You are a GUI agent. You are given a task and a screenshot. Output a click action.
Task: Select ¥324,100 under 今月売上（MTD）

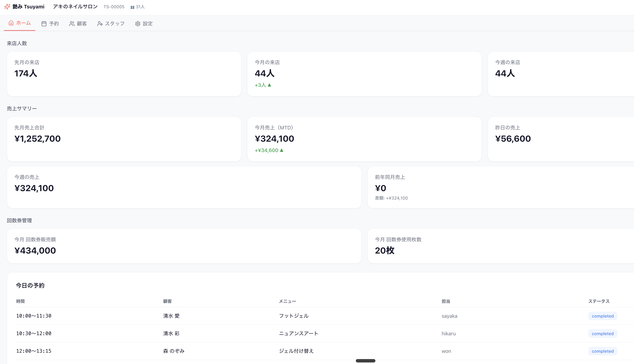coord(275,139)
